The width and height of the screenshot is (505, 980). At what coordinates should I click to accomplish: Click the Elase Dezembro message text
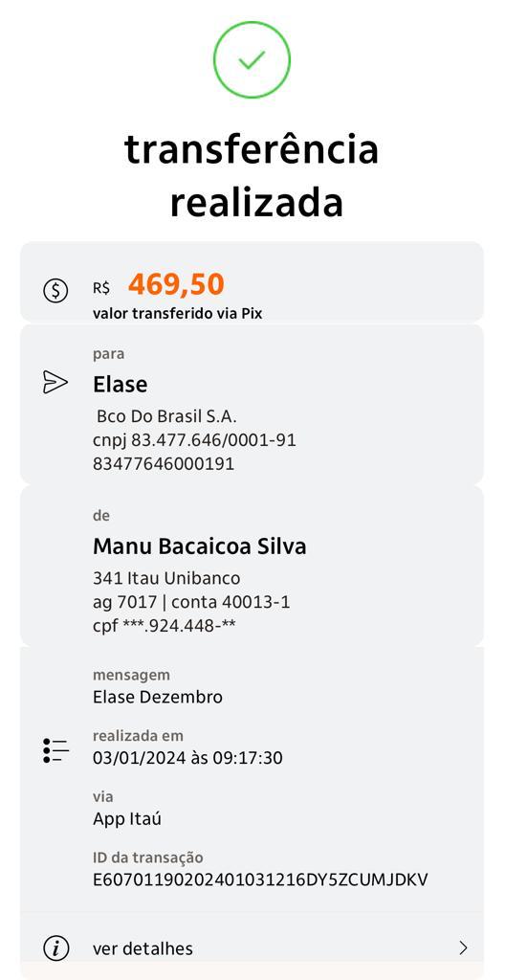(158, 697)
